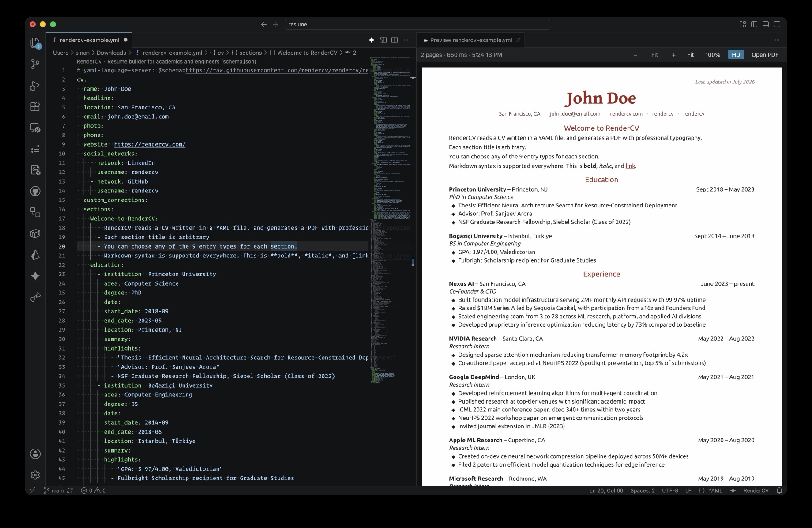Click the sparkle icon in status bar
Image resolution: width=812 pixels, height=528 pixels.
(x=733, y=490)
